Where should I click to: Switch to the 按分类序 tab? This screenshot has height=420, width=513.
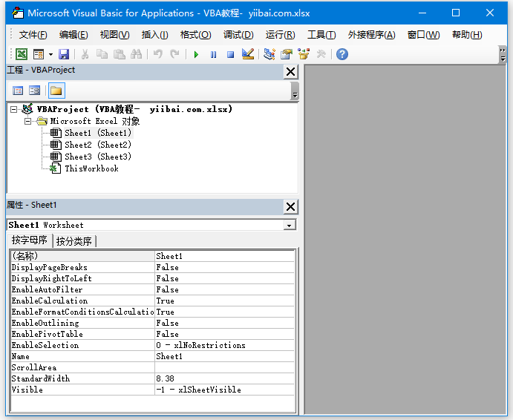pyautogui.click(x=74, y=241)
